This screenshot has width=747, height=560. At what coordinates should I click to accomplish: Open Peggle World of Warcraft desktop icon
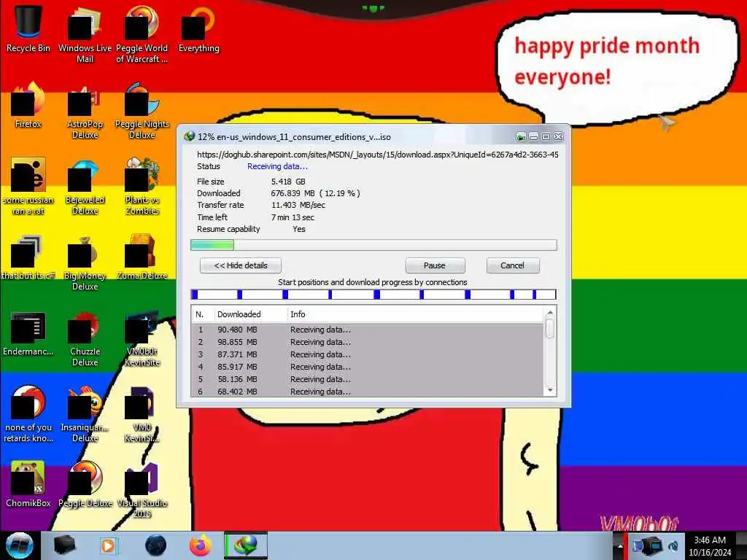pos(142,34)
